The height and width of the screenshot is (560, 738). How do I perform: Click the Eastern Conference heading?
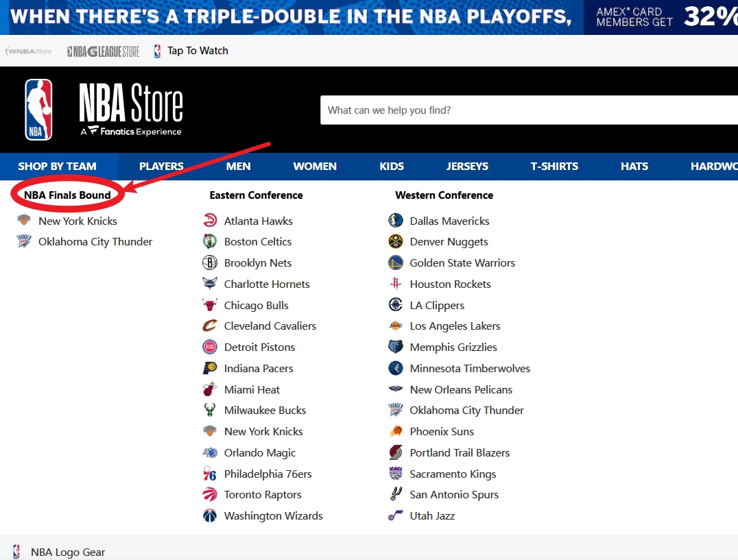256,195
